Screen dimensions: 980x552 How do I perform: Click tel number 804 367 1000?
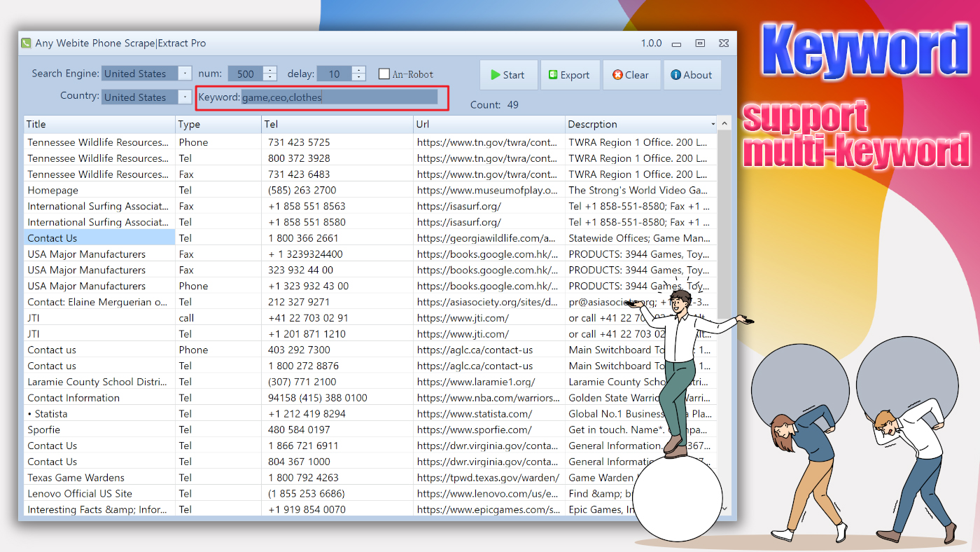tap(299, 462)
